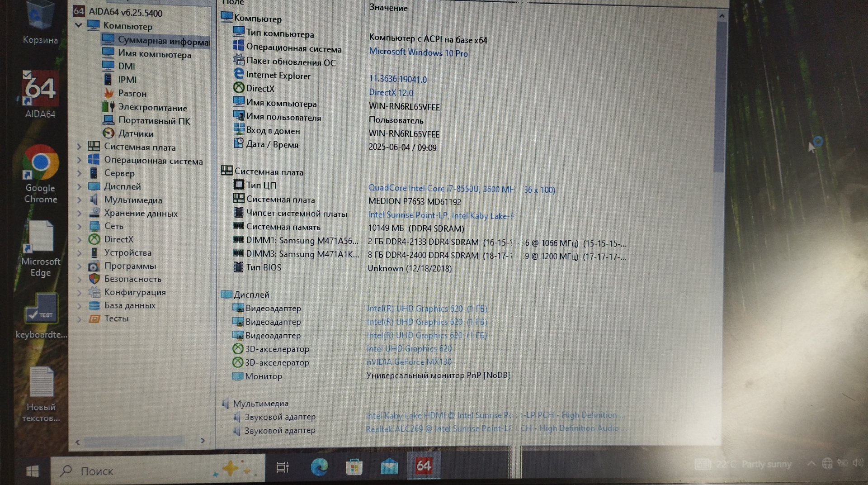Viewport: 868px width, 485px height.
Task: Collapse the Компьютер tree node
Action: tap(79, 25)
